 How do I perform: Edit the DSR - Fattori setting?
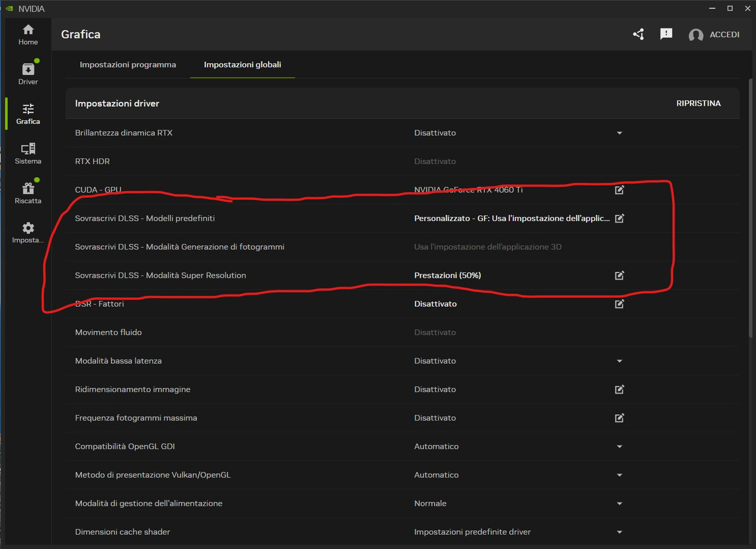(x=619, y=304)
